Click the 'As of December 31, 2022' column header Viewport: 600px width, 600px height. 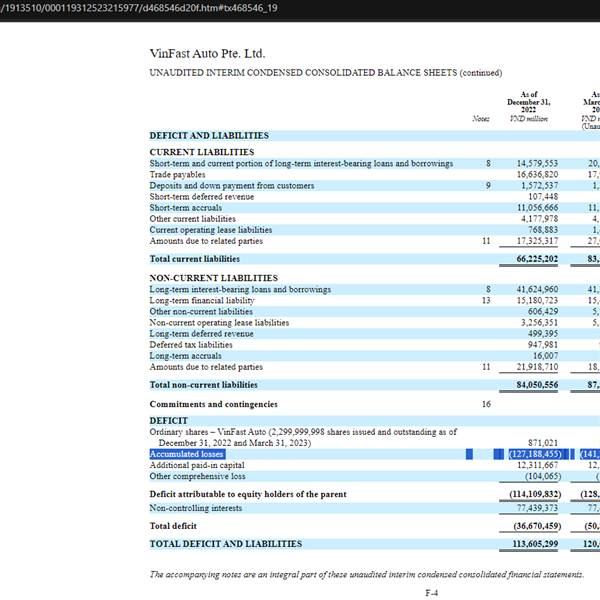(x=529, y=102)
